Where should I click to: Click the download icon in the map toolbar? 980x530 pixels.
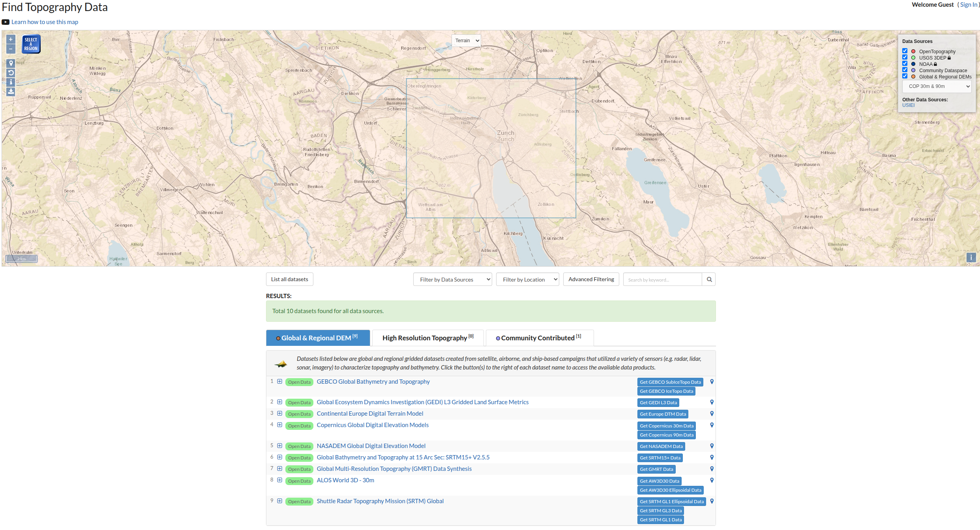[11, 91]
